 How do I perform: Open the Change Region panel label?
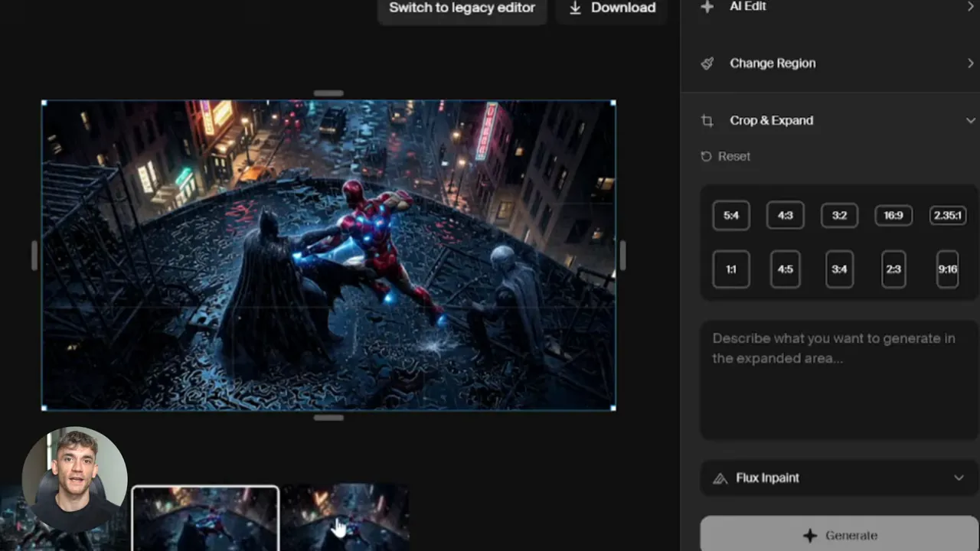[773, 64]
